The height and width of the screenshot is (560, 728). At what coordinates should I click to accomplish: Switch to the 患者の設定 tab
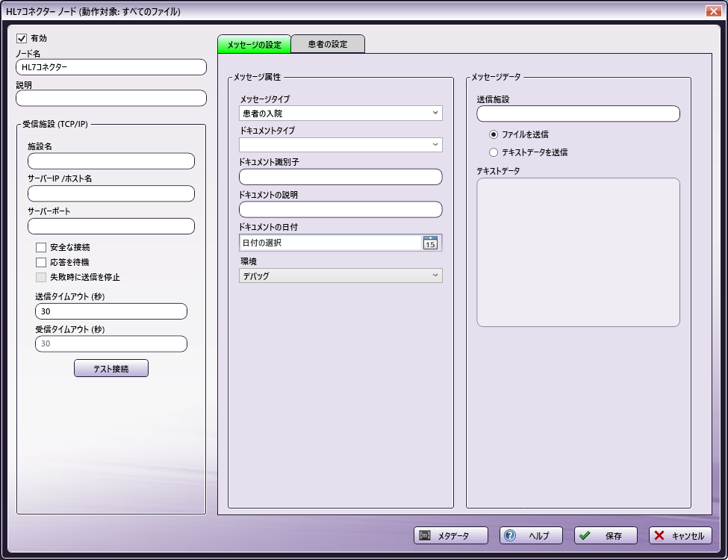(x=328, y=44)
